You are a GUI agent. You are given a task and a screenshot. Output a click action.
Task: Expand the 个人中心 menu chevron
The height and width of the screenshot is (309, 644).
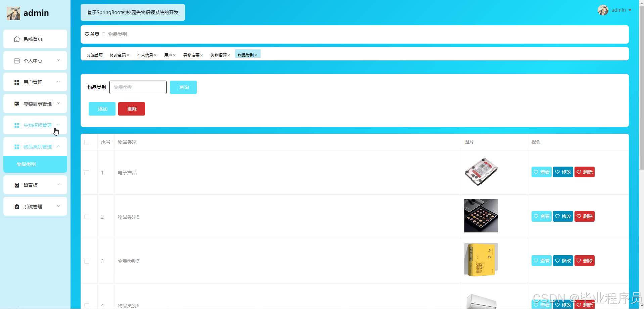[58, 60]
